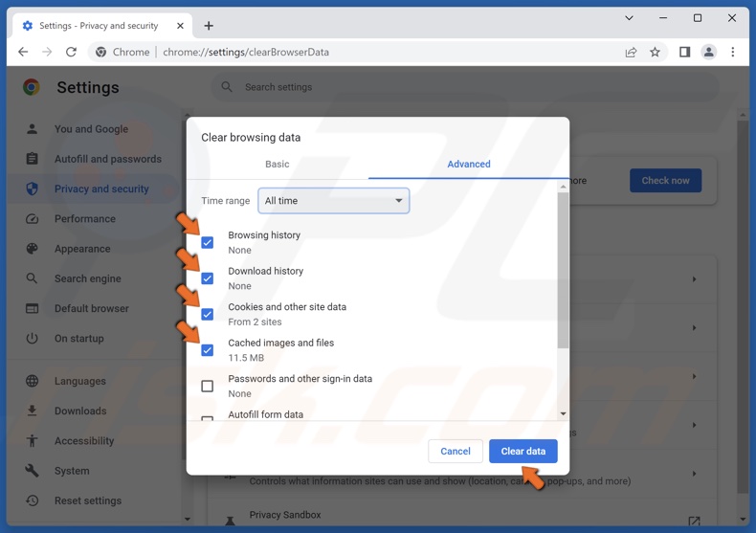Viewport: 756px width, 533px height.
Task: Uncheck Browsing history checkbox
Action: [x=208, y=242]
